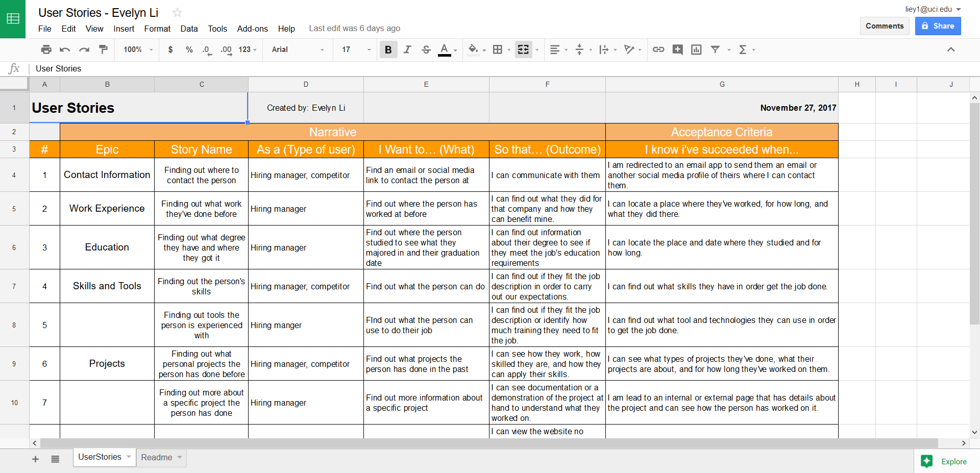Select the Contact Information cell
Image resolution: width=980 pixels, height=473 pixels.
(x=107, y=175)
